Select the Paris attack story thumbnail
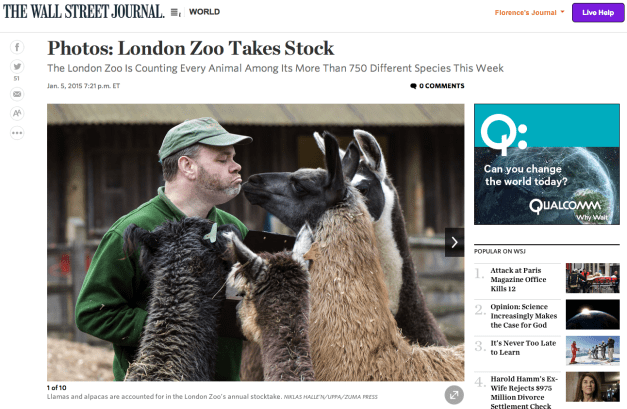Viewport: 627px width, 409px height. click(x=593, y=278)
